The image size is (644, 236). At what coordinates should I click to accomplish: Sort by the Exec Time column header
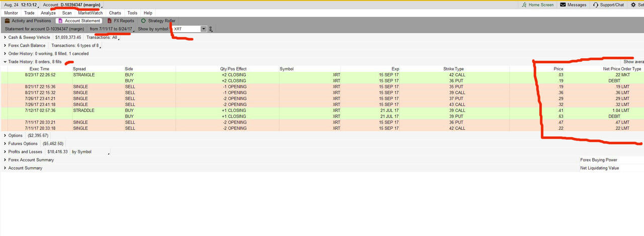[39, 69]
